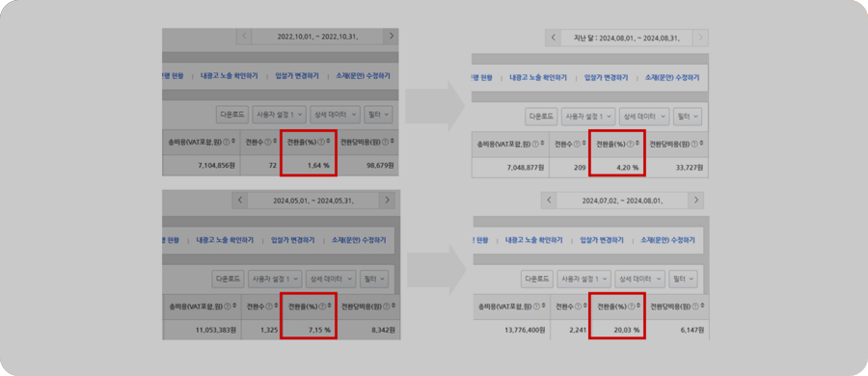Open 소재(문안) 수정하기 link in 지난 달 panel
Screen dimensions: 868x376
tap(672, 77)
